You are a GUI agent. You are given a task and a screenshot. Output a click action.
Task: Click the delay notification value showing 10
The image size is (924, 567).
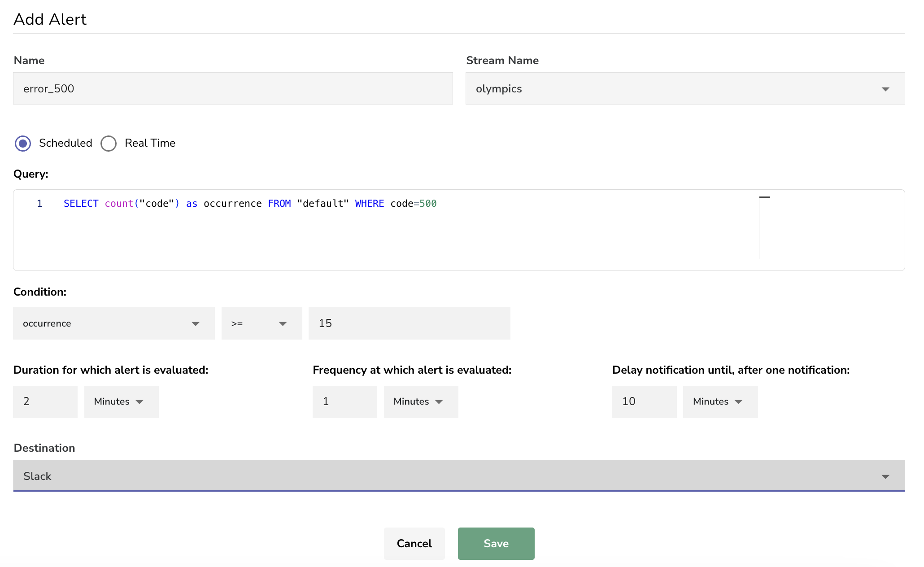pos(644,401)
